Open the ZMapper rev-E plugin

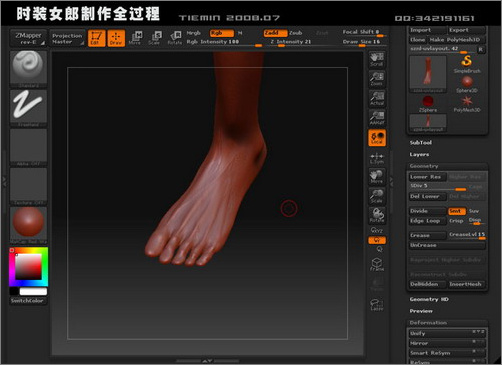[28, 38]
